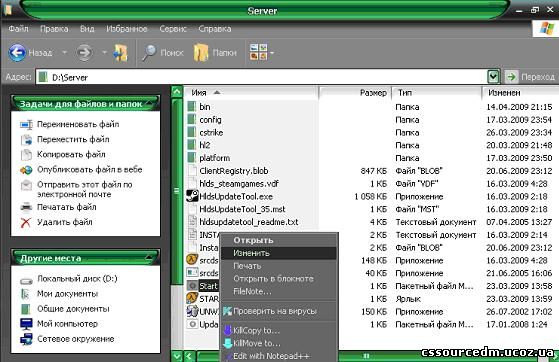This screenshot has height=362, width=559.
Task: Click the forward navigation arrow icon
Action: 84,53
